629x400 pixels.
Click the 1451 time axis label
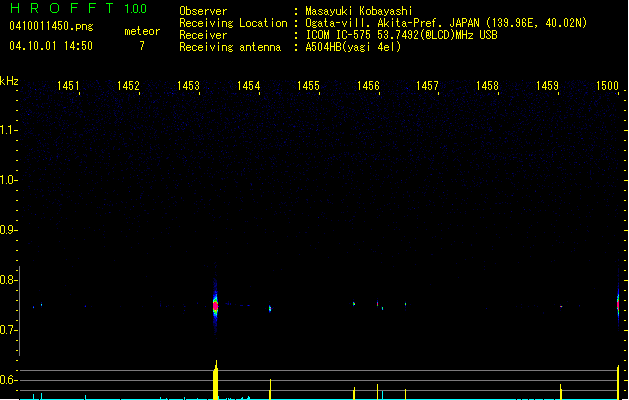point(68,86)
